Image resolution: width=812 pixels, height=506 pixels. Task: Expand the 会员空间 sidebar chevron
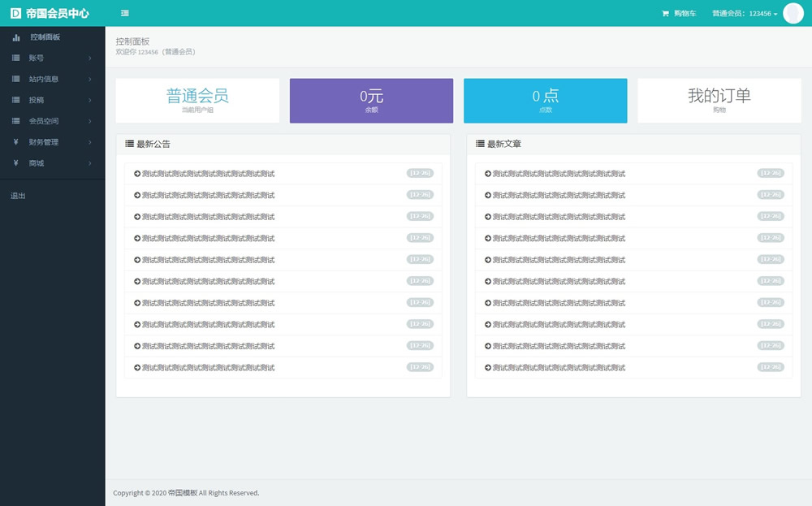(90, 121)
